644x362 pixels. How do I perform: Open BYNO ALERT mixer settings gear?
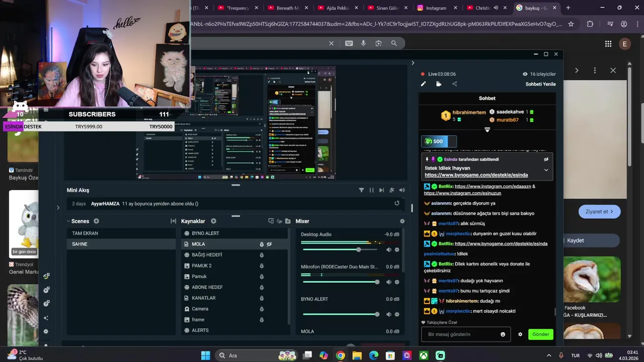point(397,314)
